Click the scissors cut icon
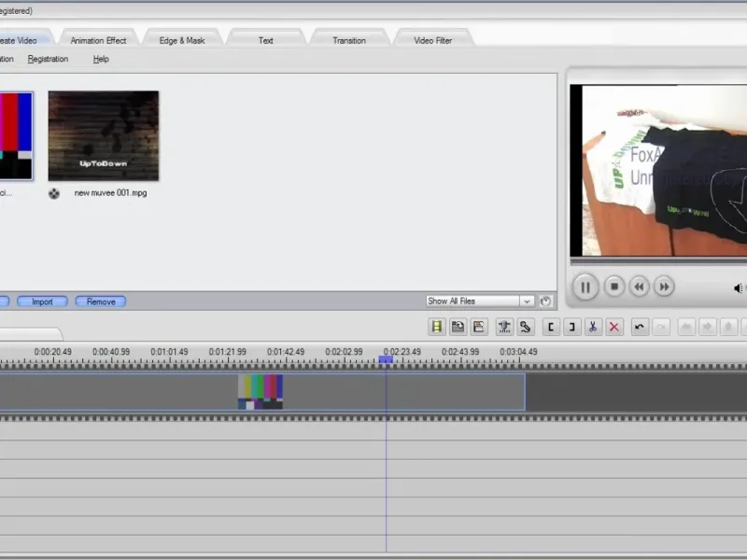The height and width of the screenshot is (560, 747). tap(593, 327)
